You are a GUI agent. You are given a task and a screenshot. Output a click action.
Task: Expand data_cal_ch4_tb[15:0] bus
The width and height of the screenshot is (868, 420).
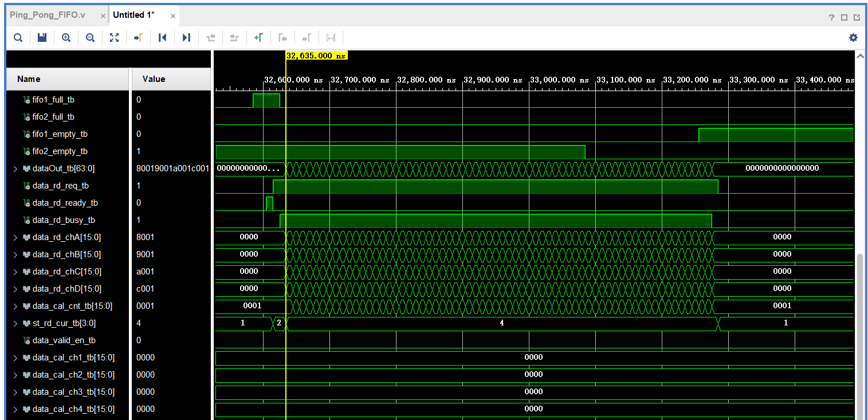pyautogui.click(x=15, y=409)
